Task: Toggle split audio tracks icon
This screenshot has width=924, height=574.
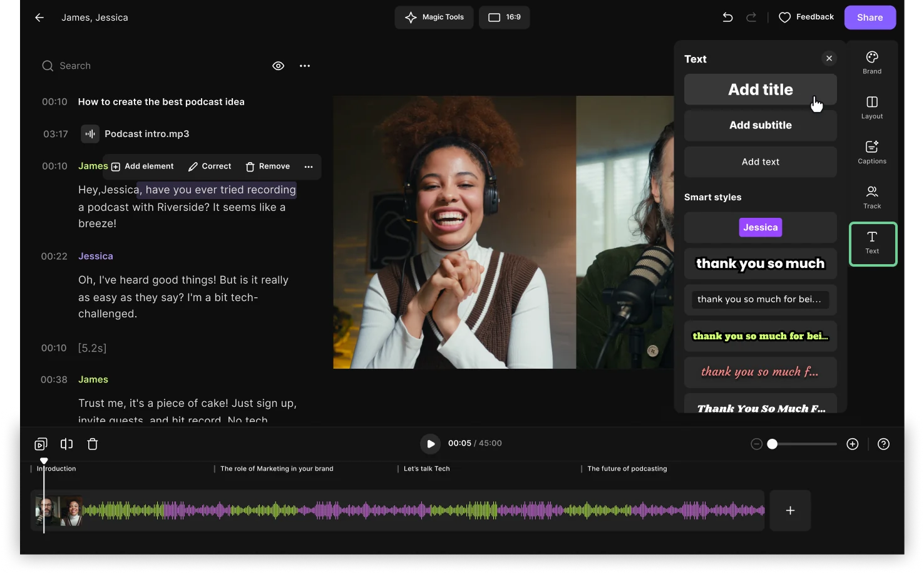Action: click(x=66, y=443)
